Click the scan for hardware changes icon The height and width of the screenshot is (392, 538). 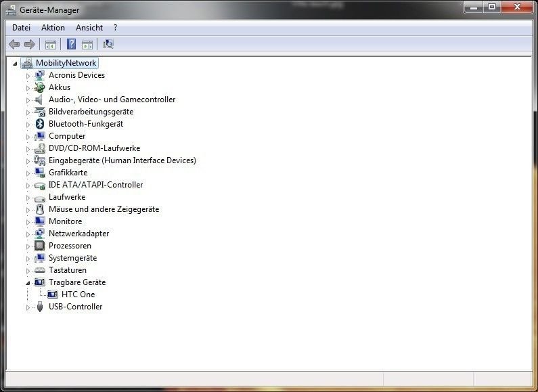pyautogui.click(x=108, y=44)
